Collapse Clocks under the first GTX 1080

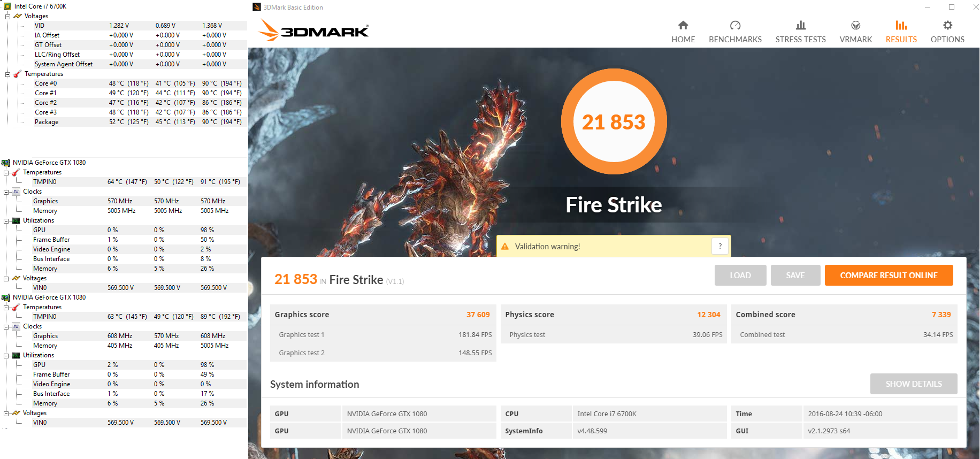tap(6, 192)
